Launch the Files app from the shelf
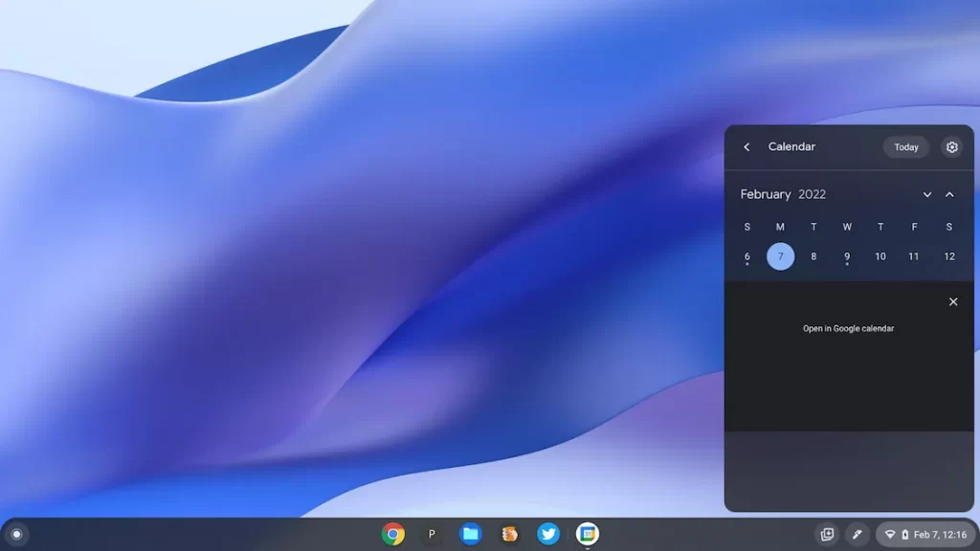Screen dimensions: 980x551 coord(470,534)
